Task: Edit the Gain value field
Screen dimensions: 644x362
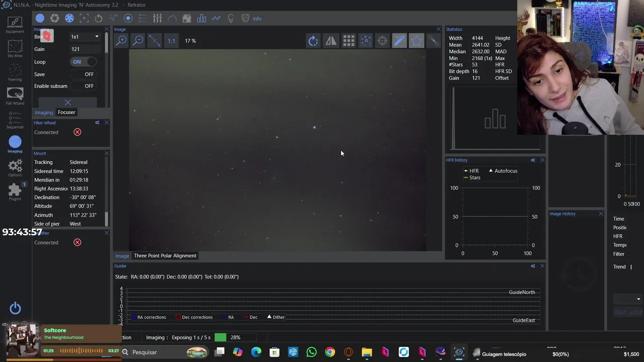Action: (85, 49)
